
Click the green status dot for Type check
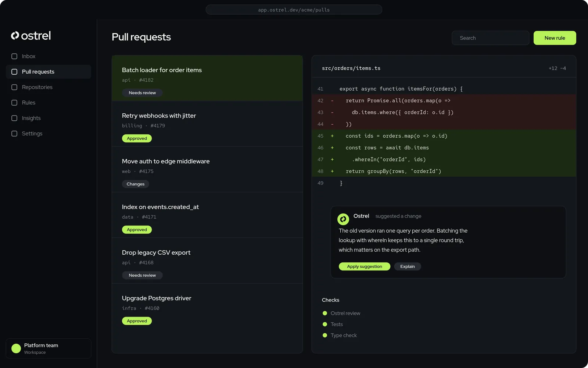[325, 335]
